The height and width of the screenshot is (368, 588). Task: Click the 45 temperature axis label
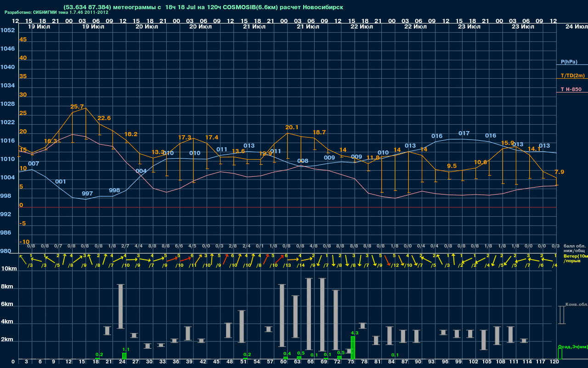(x=23, y=40)
